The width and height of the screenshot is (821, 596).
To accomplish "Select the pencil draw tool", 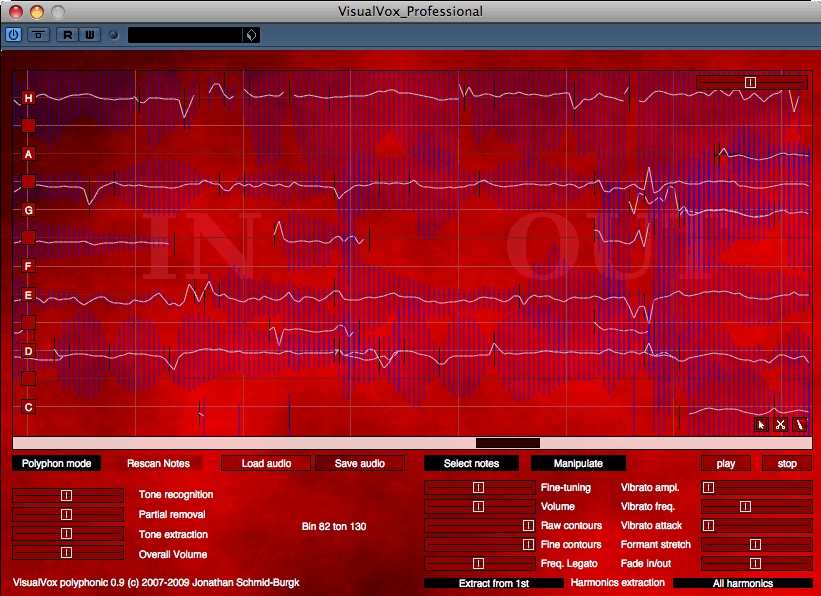I will [800, 425].
